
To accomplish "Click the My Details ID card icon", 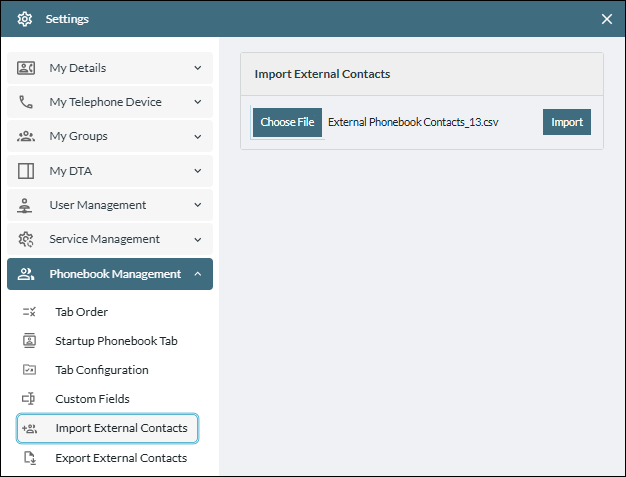I will (x=26, y=68).
